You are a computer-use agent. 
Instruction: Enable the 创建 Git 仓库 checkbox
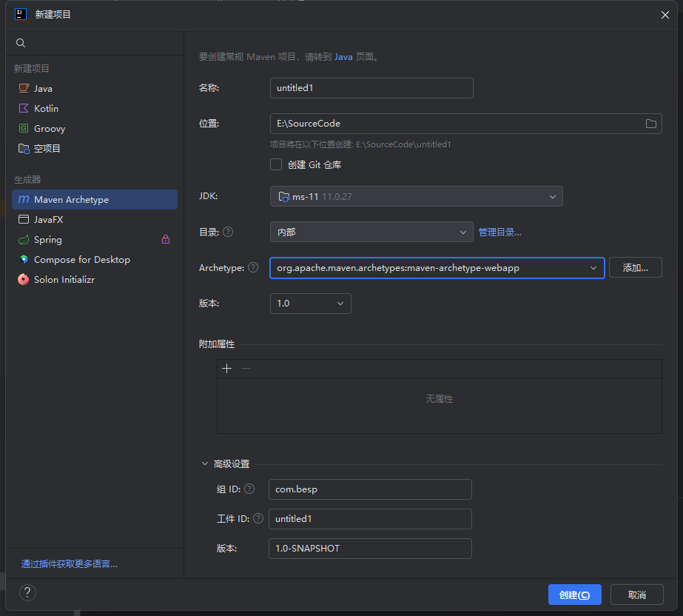(x=276, y=164)
